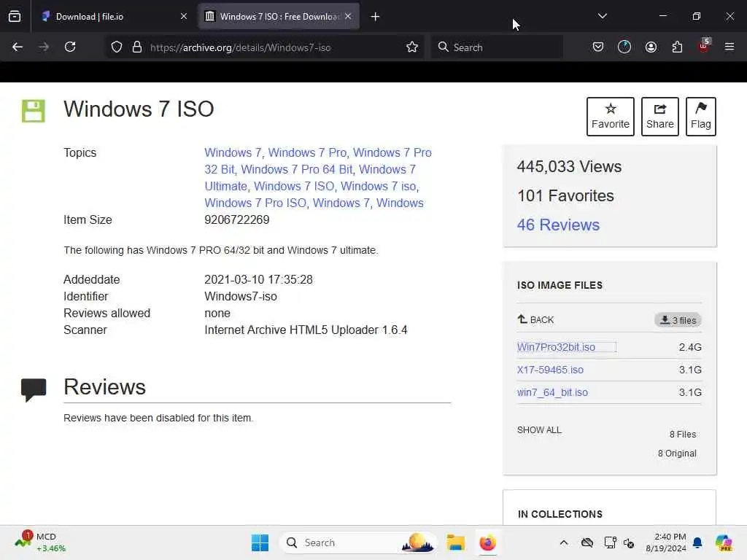Open the Windows 7 Pro topic link

tap(307, 153)
